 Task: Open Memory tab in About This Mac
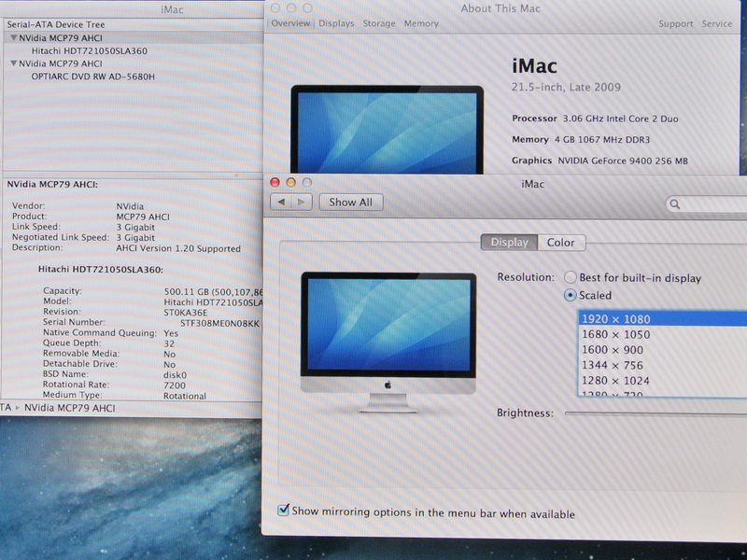click(421, 23)
